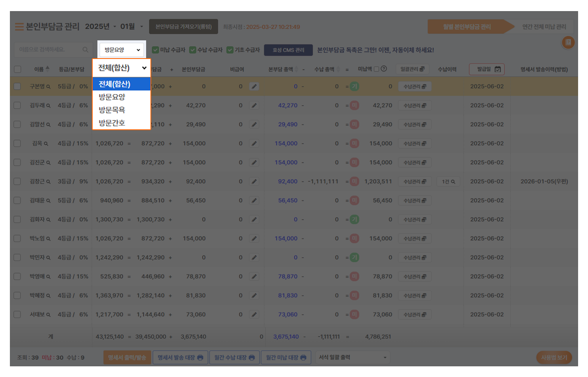Screen dimensions: 588x377
Task: Click 명세서 출력/발송 button
Action: [127, 358]
